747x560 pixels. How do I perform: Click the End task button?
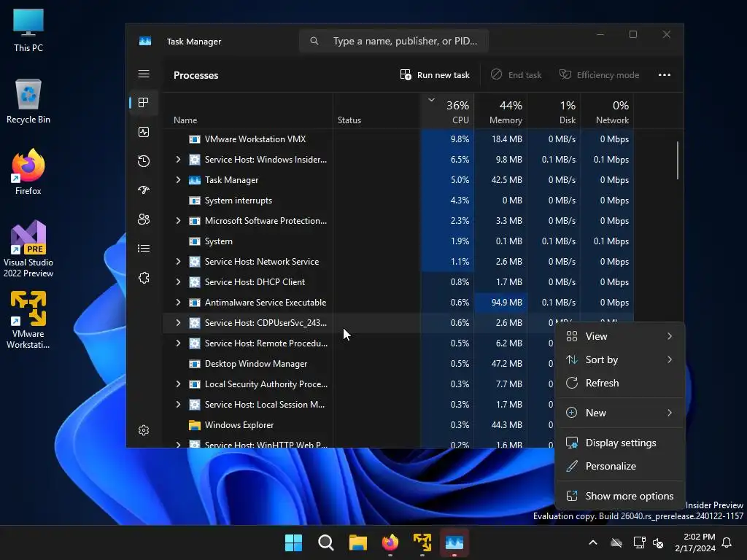click(x=516, y=75)
